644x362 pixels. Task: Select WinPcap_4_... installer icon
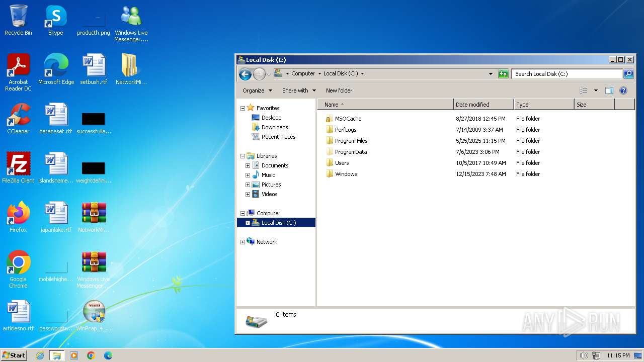(94, 316)
